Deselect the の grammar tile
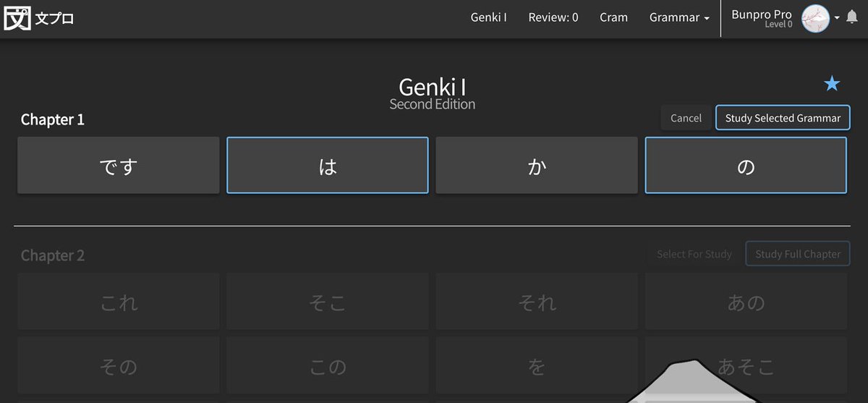This screenshot has width=868, height=403. [x=746, y=166]
